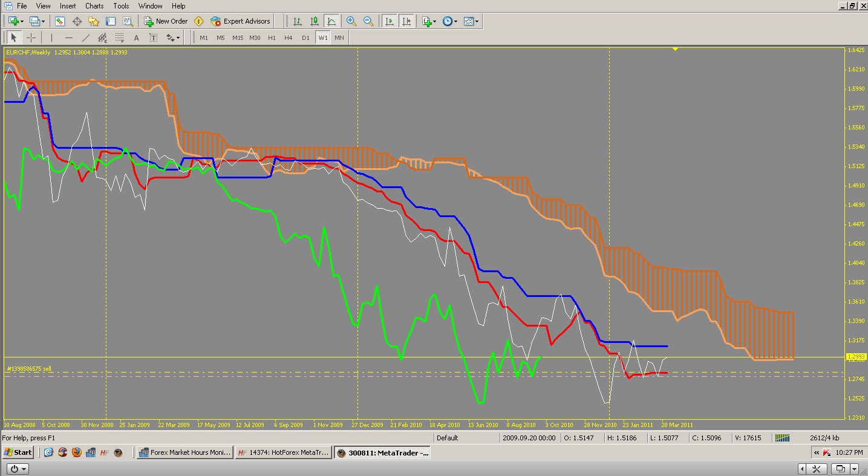Expand the Profiles dropdown arrow
Viewport: 868px width, 476px height.
click(x=43, y=21)
